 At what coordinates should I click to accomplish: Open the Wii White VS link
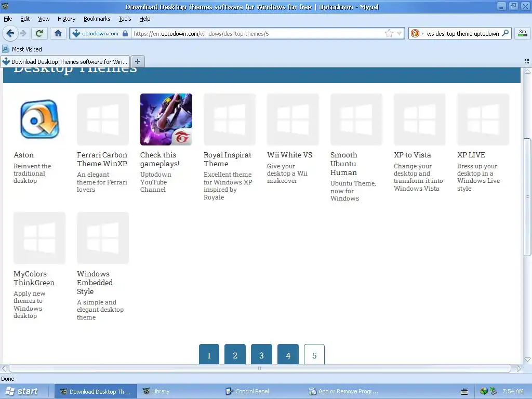[289, 155]
